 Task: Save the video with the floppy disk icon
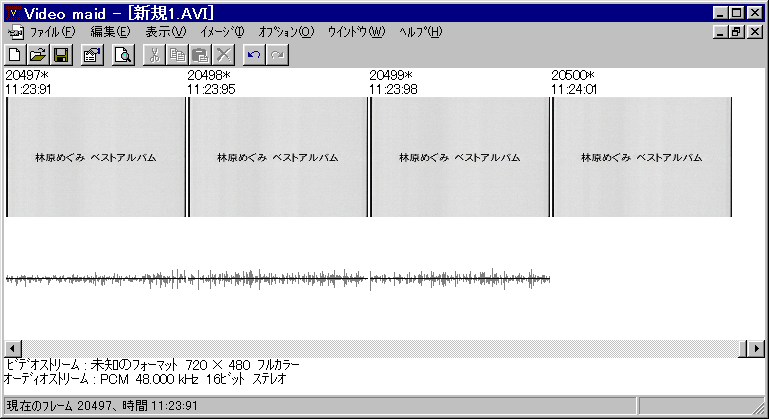coord(59,55)
